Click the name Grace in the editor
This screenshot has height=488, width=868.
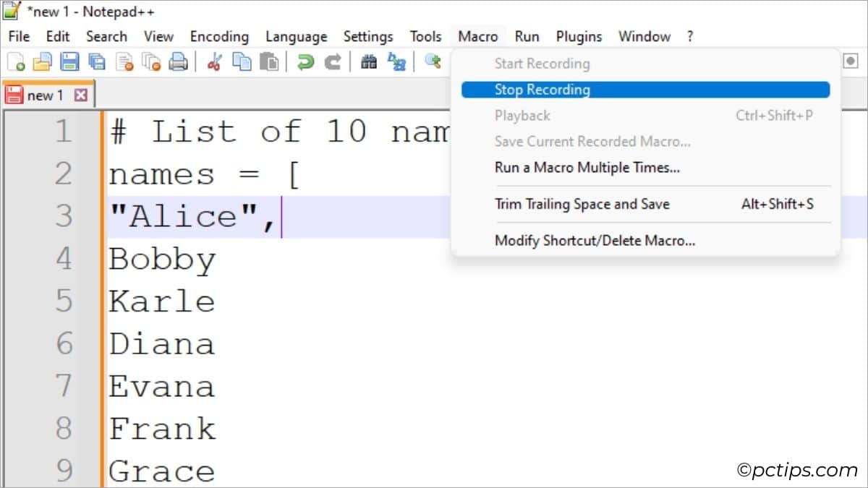(162, 471)
